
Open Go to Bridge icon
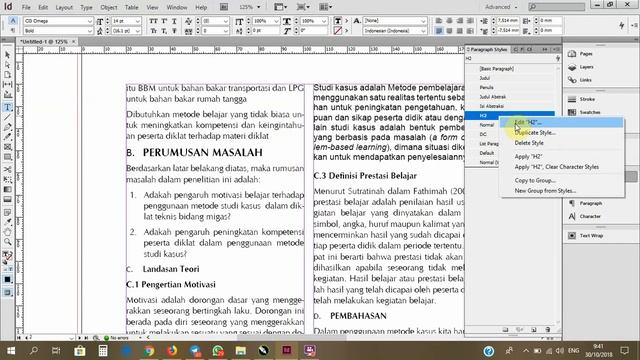coord(224,7)
